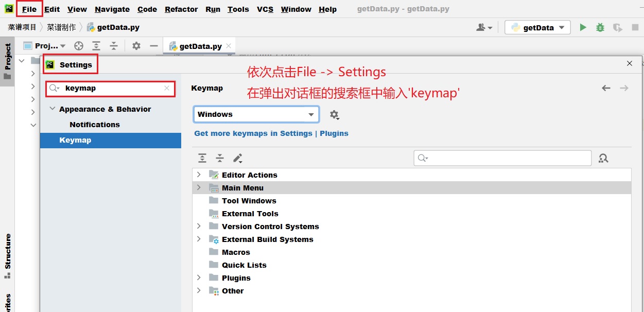644x312 pixels.
Task: Open the Refactor menu
Action: click(x=181, y=9)
